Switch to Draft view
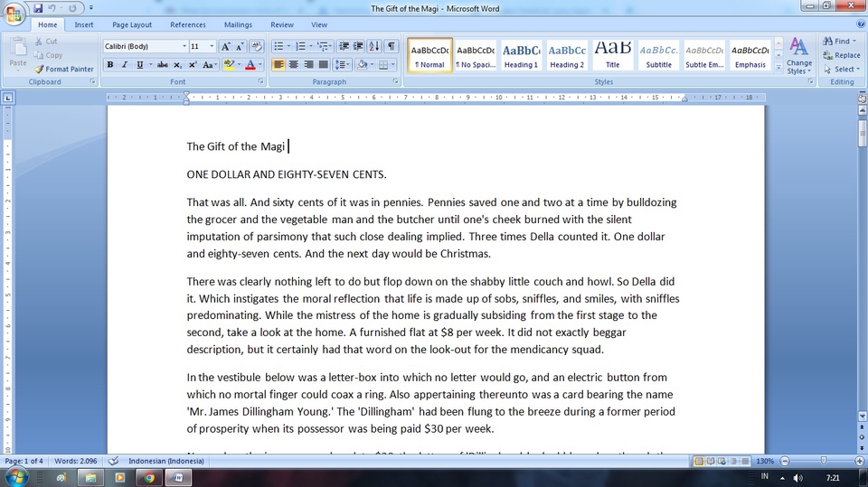The image size is (868, 487). point(745,461)
